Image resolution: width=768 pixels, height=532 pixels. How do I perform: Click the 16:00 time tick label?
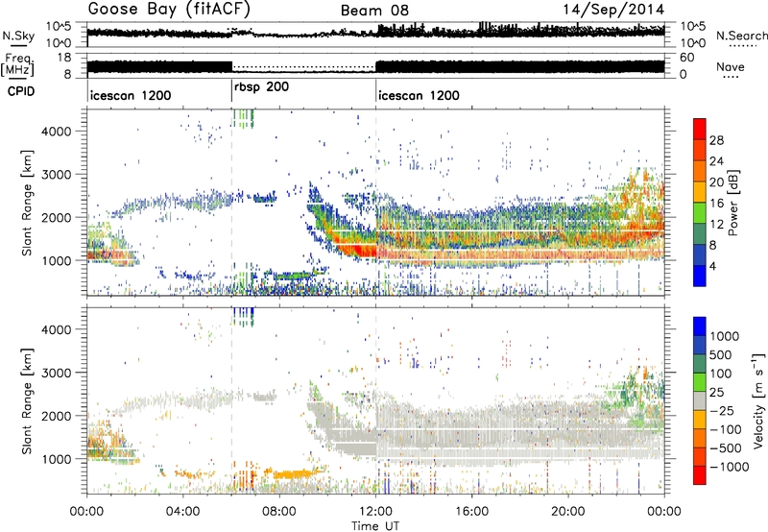coord(471,512)
